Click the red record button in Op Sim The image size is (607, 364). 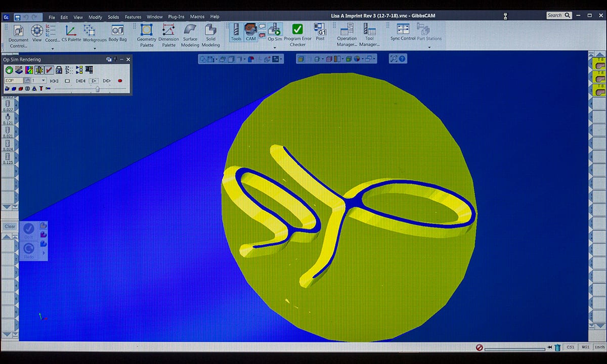[x=120, y=80]
